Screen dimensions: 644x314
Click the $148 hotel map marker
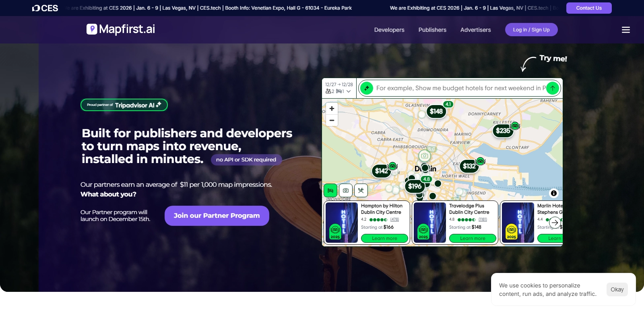pos(436,112)
